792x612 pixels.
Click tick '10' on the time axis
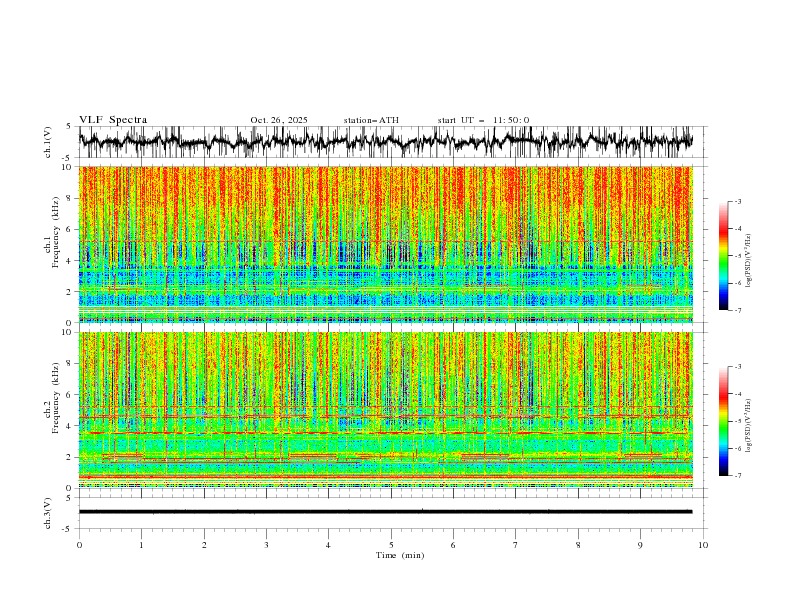point(703,545)
